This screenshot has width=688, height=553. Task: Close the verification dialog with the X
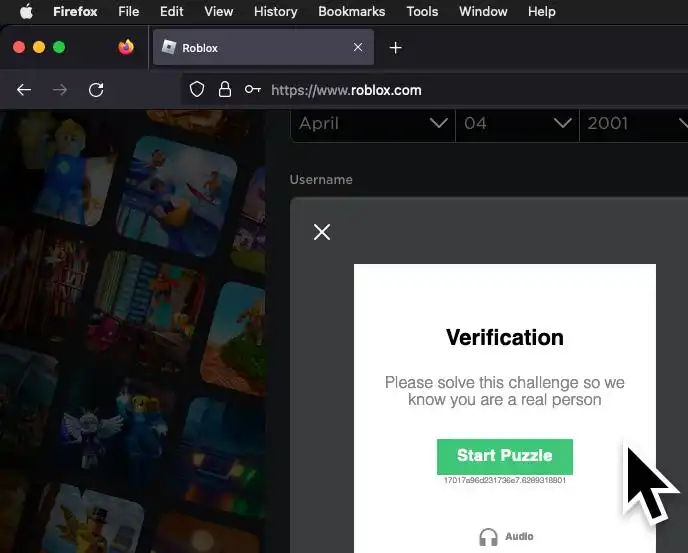pyautogui.click(x=322, y=232)
